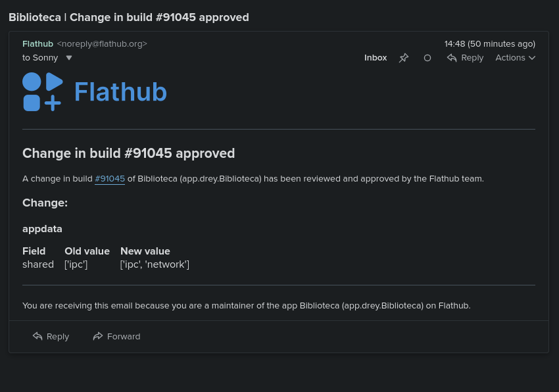
Task: Click the New value cell ['ipc', 'network']
Action: point(155,264)
